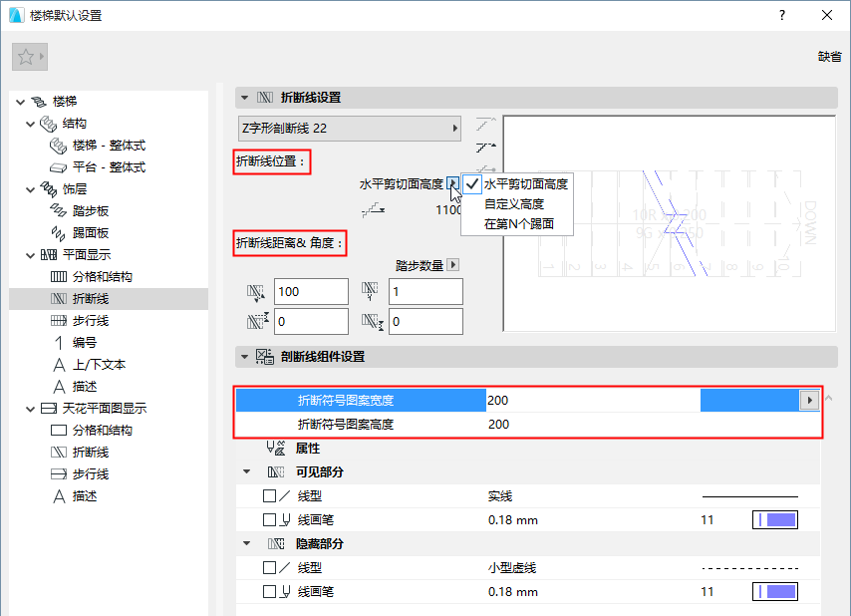Toggle checkbox for visible part 线画笔

click(x=269, y=520)
